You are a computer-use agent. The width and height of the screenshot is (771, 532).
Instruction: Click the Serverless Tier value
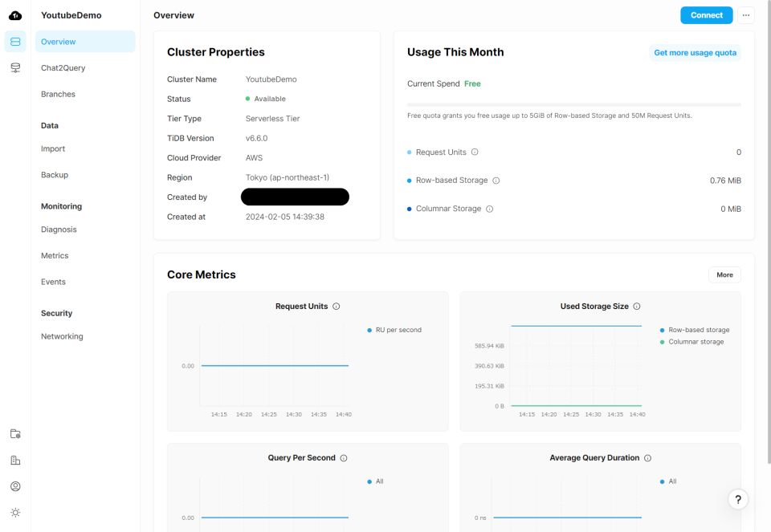coord(272,119)
